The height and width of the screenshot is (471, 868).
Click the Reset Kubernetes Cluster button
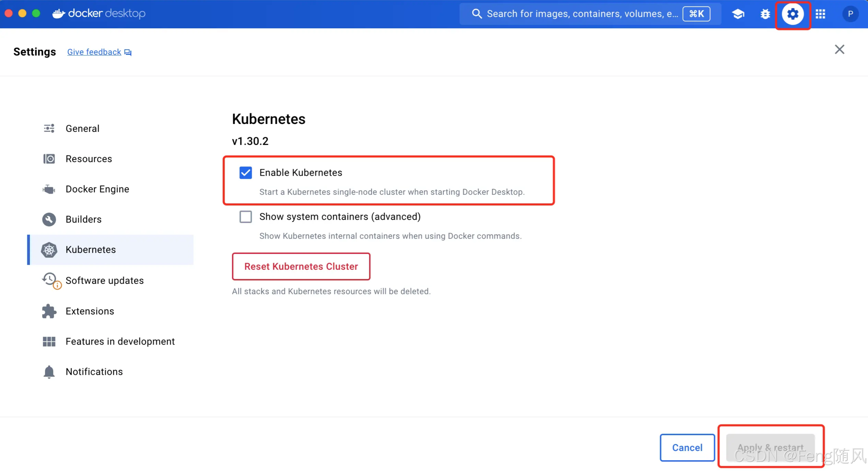point(301,266)
